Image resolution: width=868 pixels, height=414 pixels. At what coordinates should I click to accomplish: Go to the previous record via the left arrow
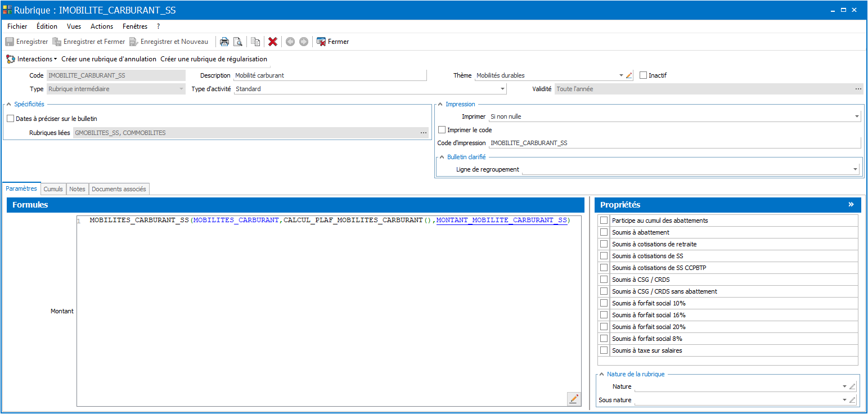(290, 42)
